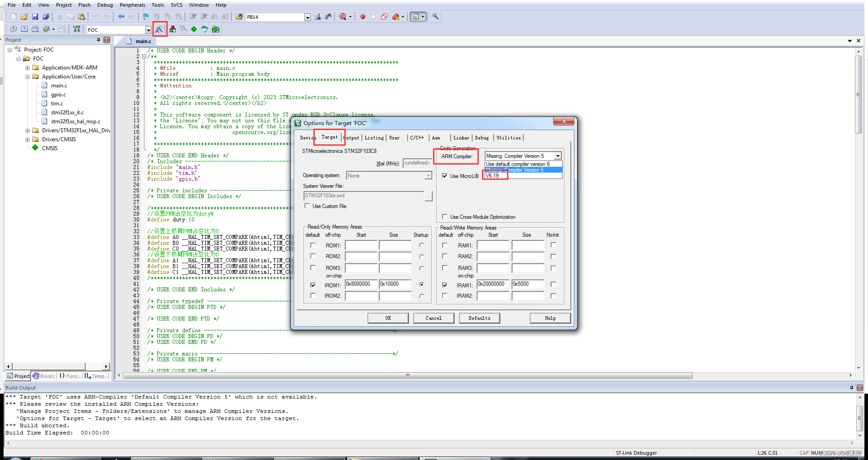This screenshot has height=460, width=868.
Task: Open the Flash menu
Action: point(84,5)
